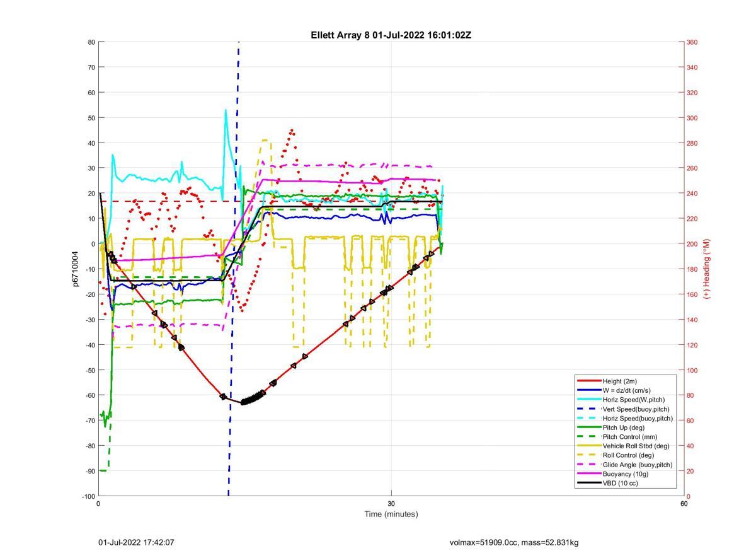The height and width of the screenshot is (558, 756).
Task: Click the '100' heading tick label
Action: tap(692, 370)
